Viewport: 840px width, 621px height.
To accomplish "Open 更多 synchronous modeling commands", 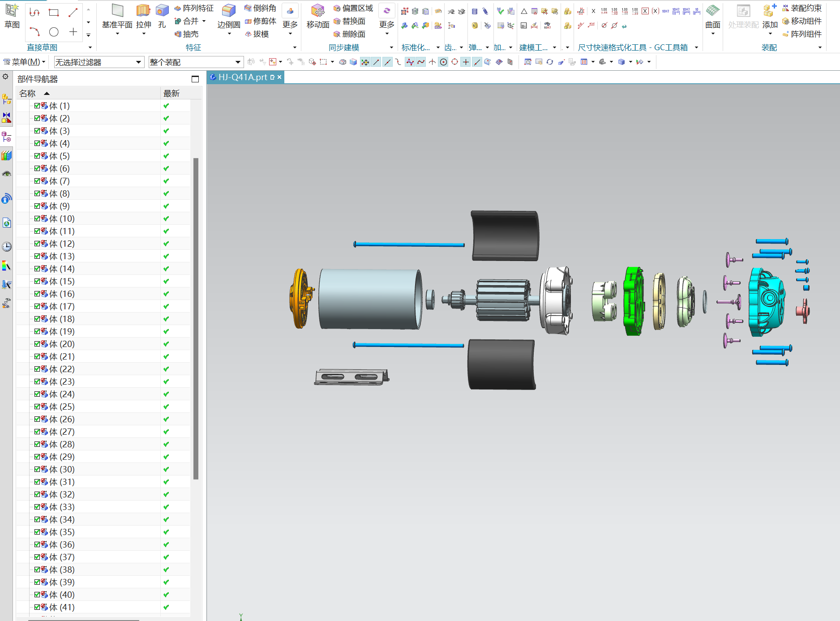I will point(387,20).
